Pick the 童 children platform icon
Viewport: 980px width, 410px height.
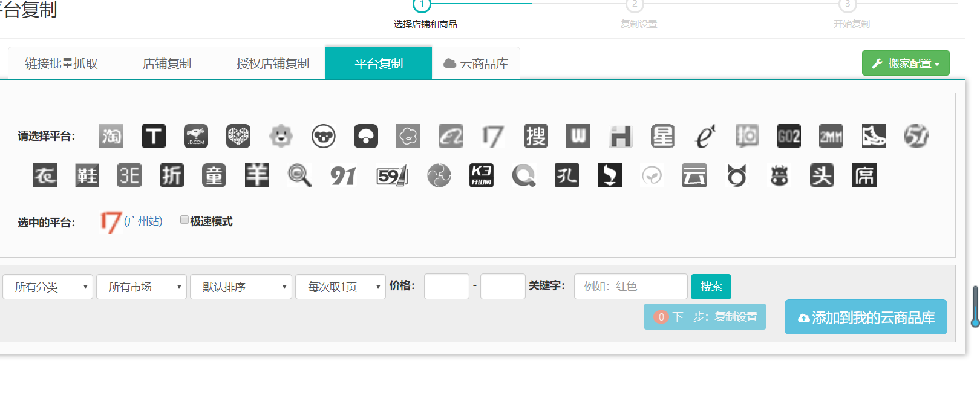(214, 175)
